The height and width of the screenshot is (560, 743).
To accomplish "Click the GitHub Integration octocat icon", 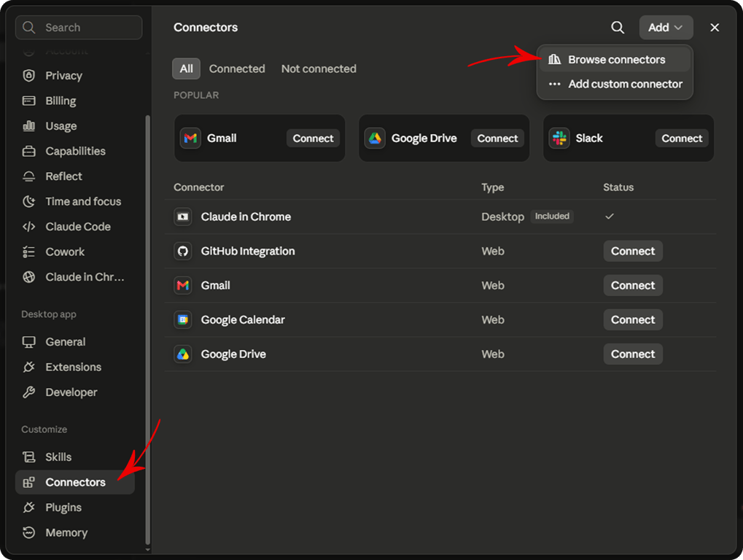I will (183, 251).
